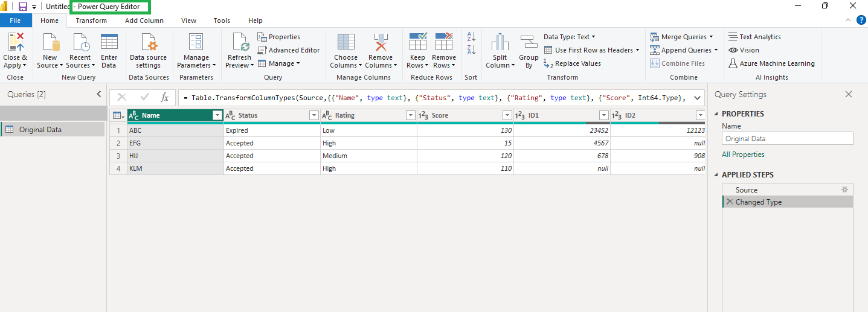Click the Recent Sources icon

[x=80, y=42]
